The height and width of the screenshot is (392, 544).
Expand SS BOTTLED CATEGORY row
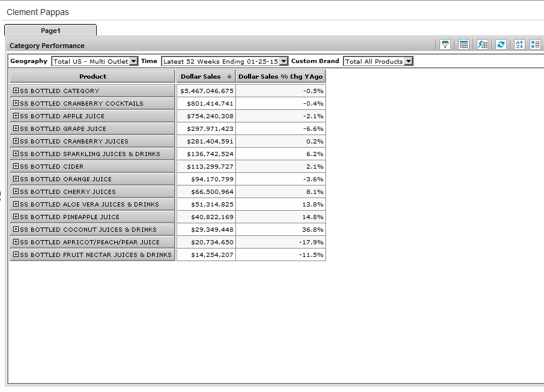16,91
